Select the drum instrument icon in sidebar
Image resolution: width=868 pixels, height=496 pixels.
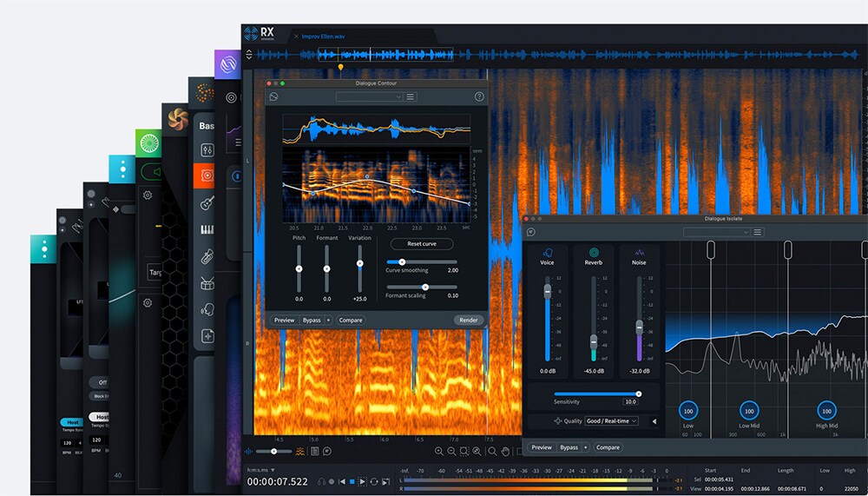207,284
